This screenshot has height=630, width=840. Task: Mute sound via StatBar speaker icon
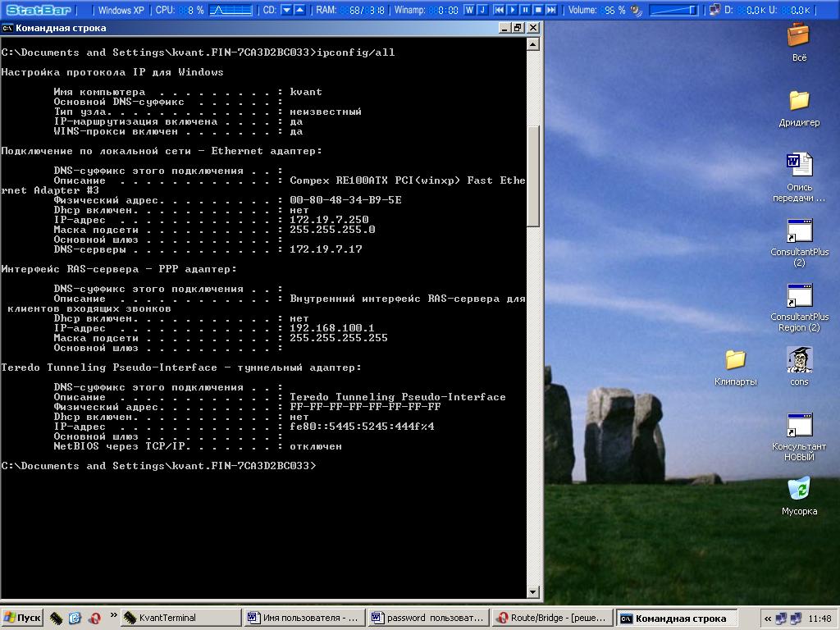pyautogui.click(x=637, y=10)
